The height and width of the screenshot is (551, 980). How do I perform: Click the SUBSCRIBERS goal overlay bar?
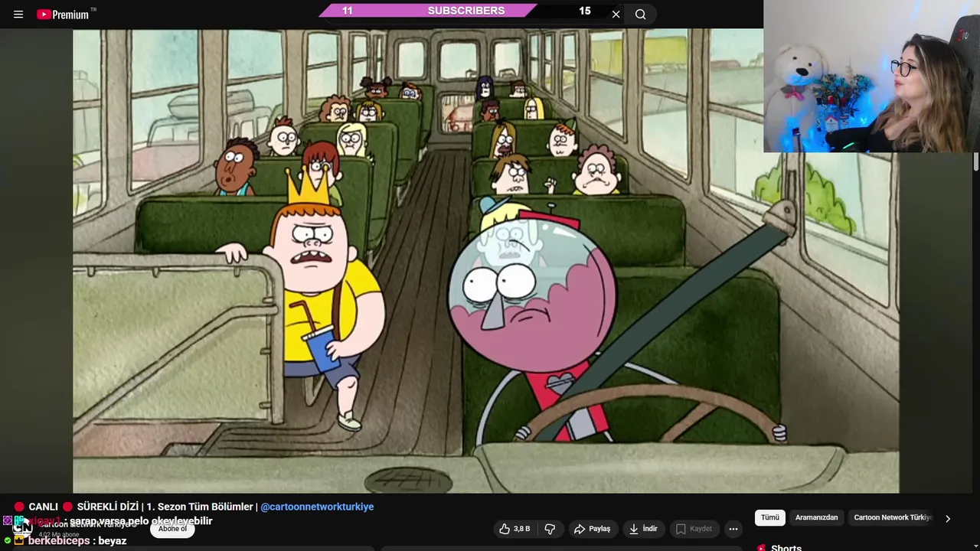[x=465, y=11]
